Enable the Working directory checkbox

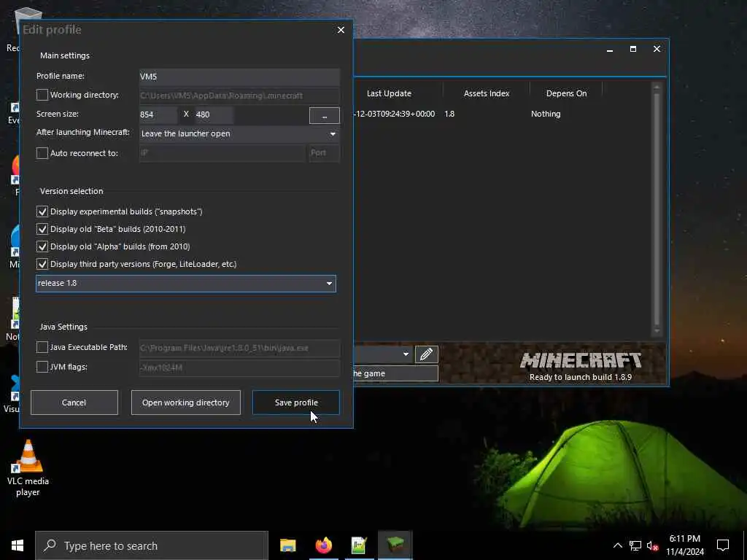pyautogui.click(x=42, y=95)
